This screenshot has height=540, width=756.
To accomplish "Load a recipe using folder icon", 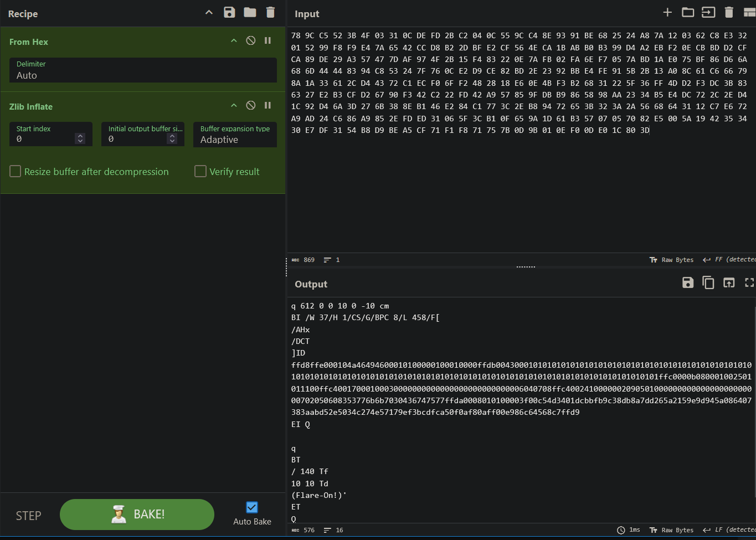I will point(250,13).
